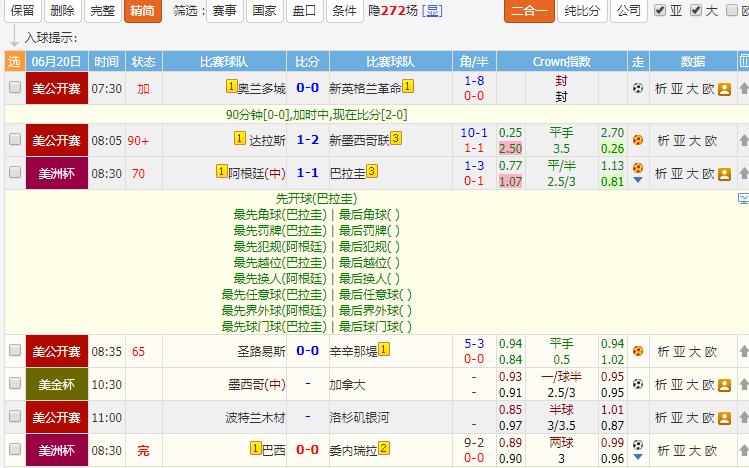Click the 保留 button

tap(22, 11)
